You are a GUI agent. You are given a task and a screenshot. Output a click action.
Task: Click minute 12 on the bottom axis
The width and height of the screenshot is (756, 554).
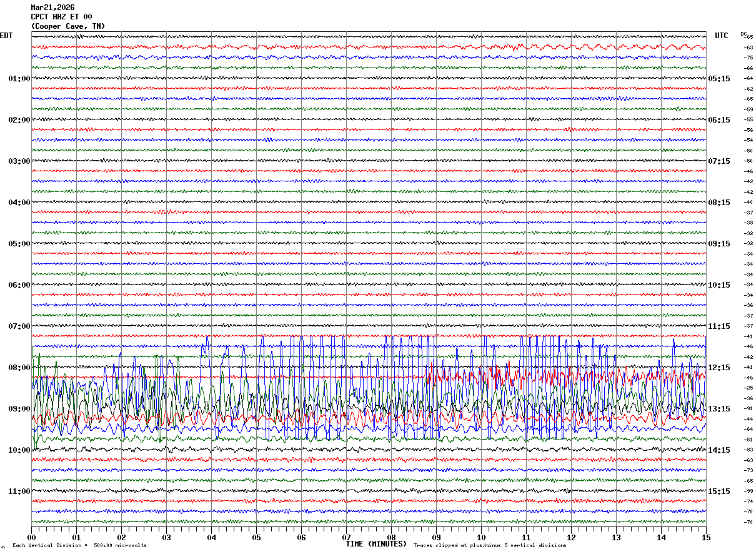571,538
